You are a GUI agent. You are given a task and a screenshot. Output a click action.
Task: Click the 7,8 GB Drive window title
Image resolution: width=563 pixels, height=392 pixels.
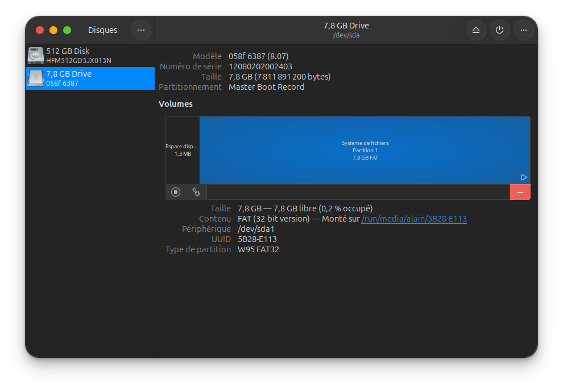[346, 26]
